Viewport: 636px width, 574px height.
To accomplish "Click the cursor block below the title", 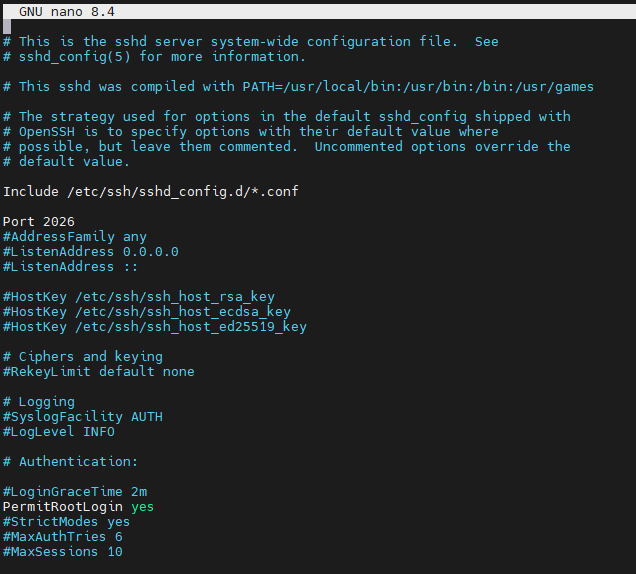I will (x=7, y=26).
